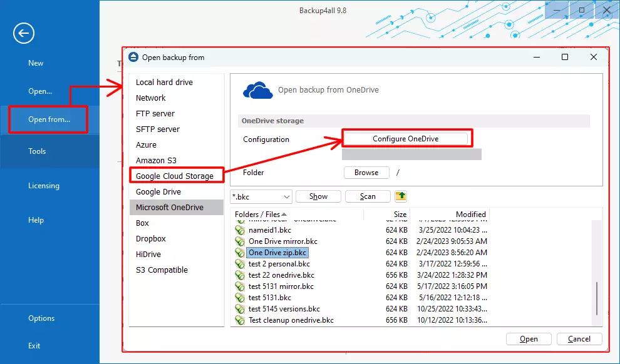The width and height of the screenshot is (620, 364).
Task: Click the green backup icon beside nameid1.bkc
Action: click(241, 230)
